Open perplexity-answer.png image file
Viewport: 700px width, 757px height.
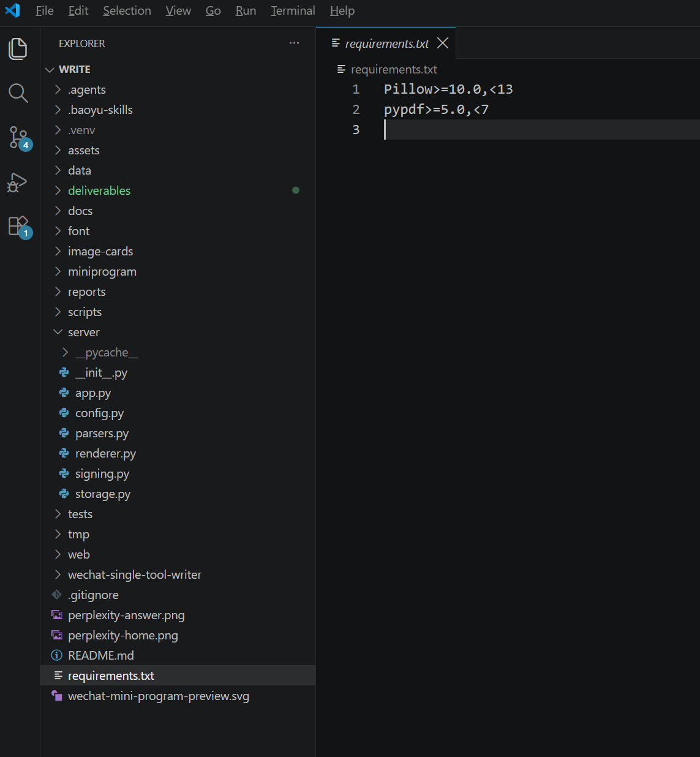(178, 615)
